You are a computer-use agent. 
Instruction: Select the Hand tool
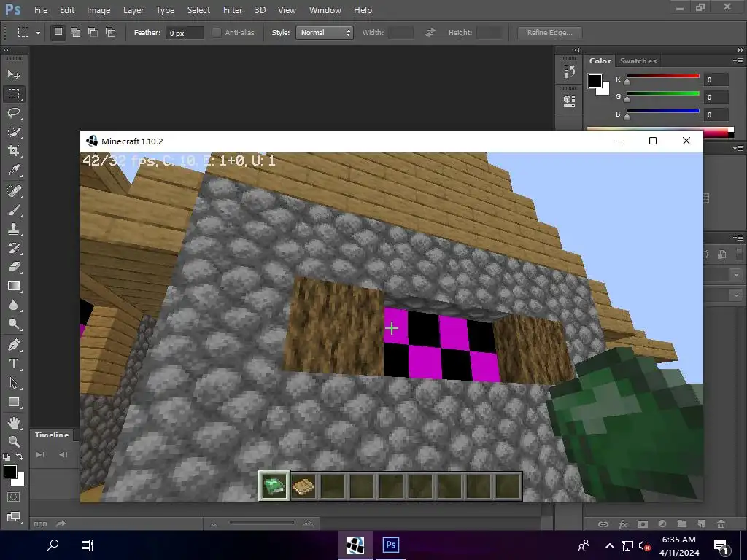tap(14, 422)
